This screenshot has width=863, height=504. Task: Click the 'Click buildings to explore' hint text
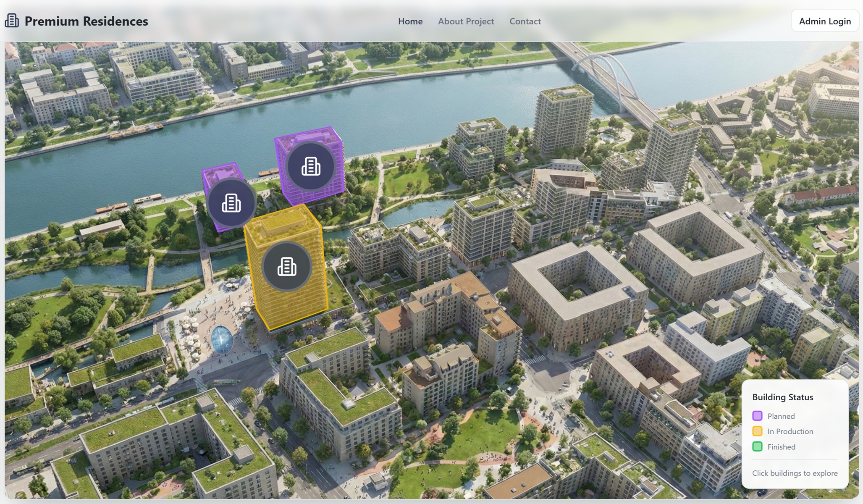pos(795,473)
